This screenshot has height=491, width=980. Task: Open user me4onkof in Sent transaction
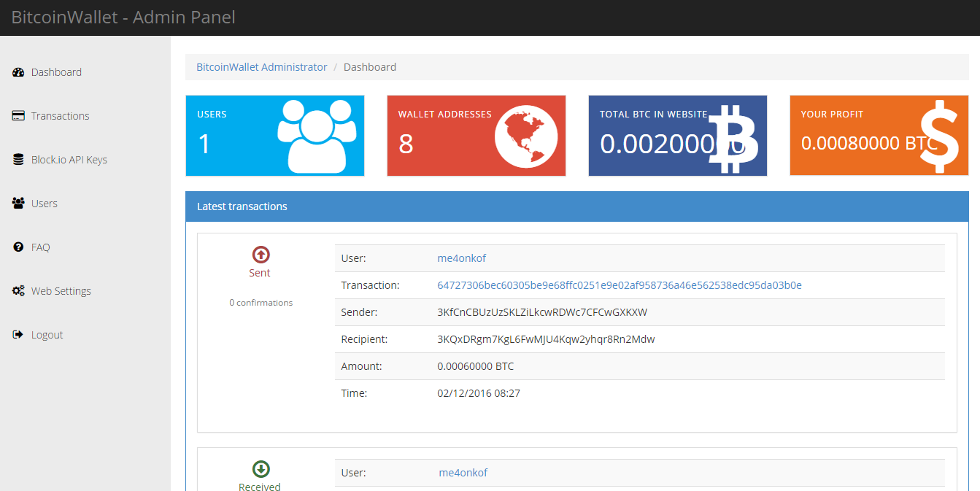click(x=462, y=258)
